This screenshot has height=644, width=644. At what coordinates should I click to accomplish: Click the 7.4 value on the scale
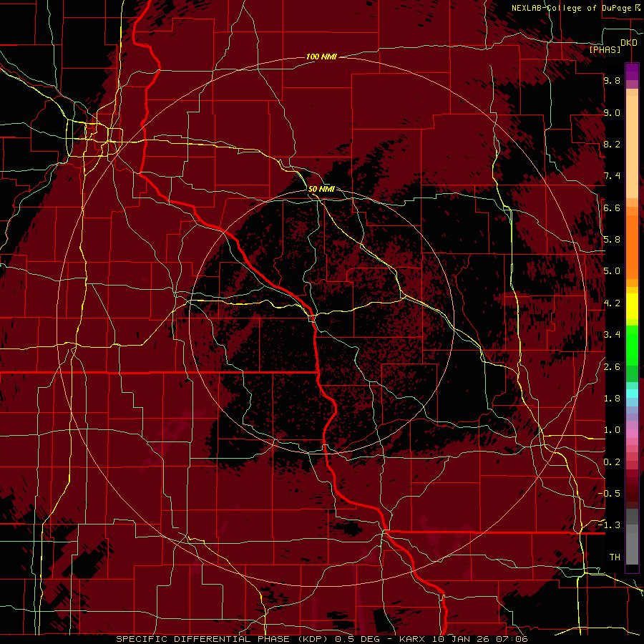(x=612, y=176)
